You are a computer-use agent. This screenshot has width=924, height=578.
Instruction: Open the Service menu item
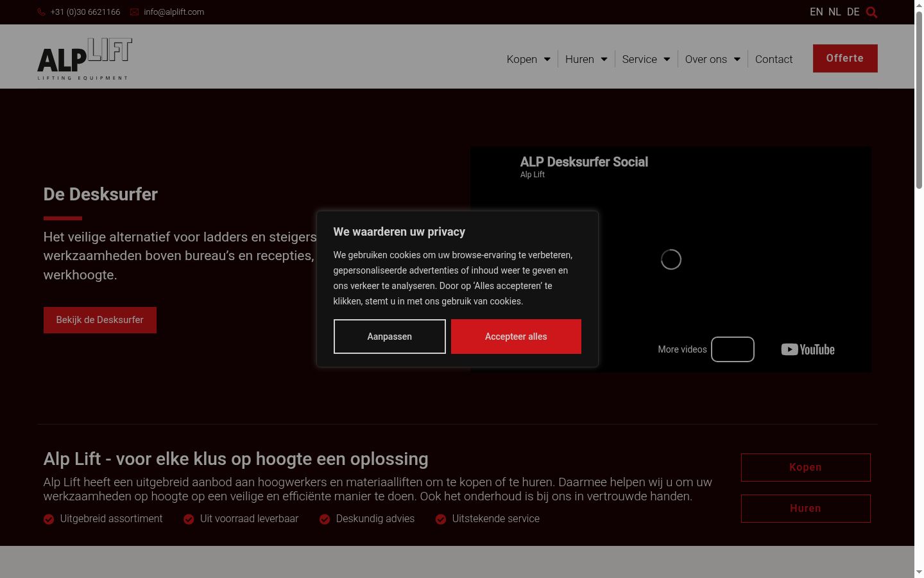point(640,59)
